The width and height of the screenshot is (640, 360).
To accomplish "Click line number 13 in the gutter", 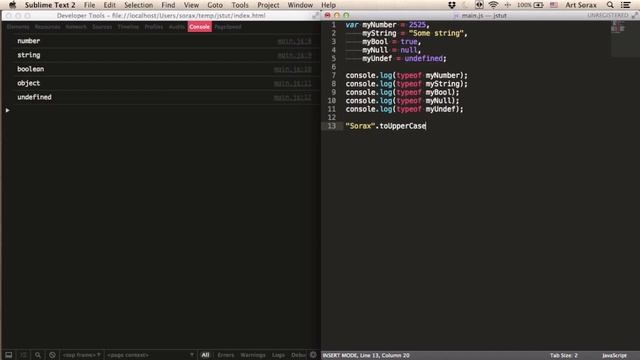I will pyautogui.click(x=331, y=126).
